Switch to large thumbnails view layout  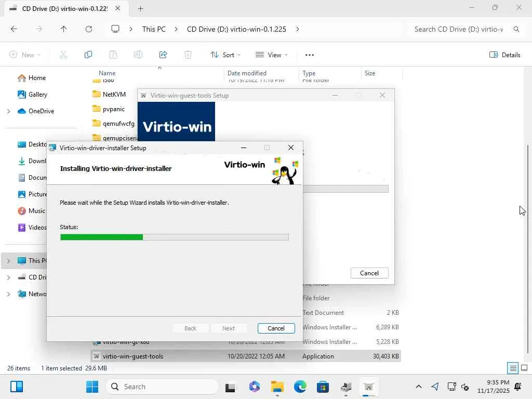(524, 368)
